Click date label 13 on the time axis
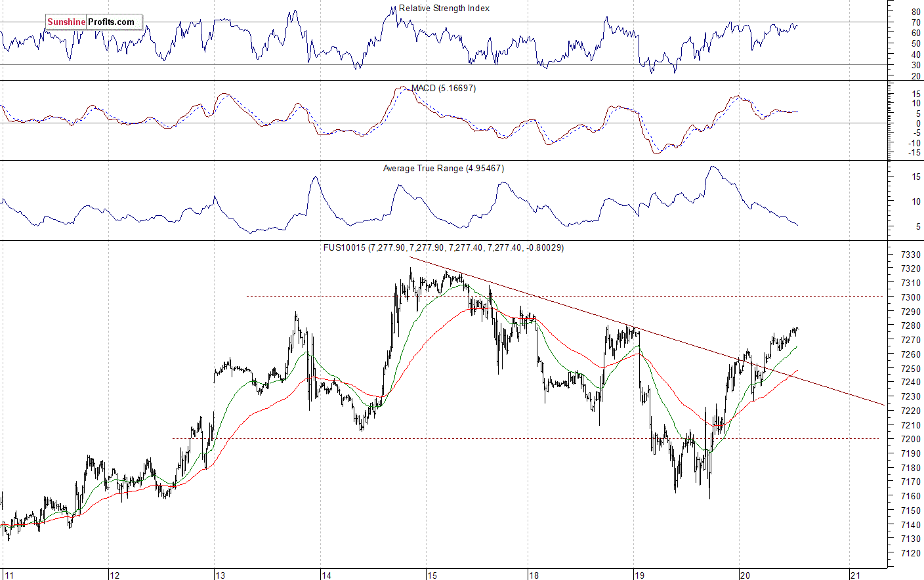924x580 pixels. [x=220, y=575]
